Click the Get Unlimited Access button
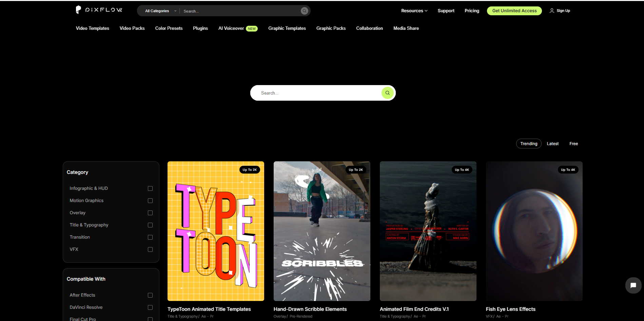This screenshot has height=321, width=644. [514, 11]
